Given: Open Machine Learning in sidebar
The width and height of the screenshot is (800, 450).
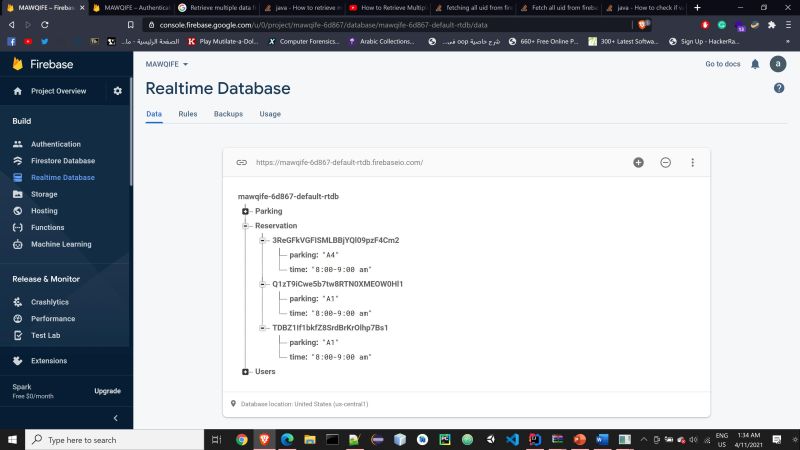Looking at the screenshot, I should [61, 244].
